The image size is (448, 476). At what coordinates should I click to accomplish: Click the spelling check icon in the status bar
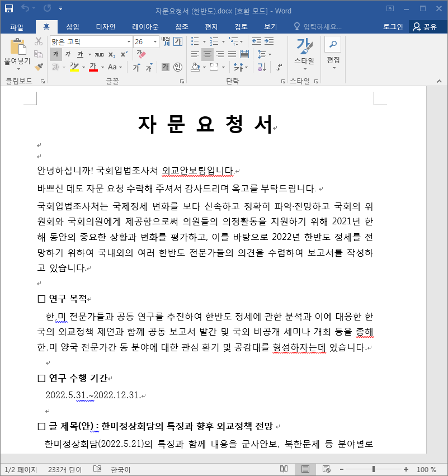click(x=97, y=469)
